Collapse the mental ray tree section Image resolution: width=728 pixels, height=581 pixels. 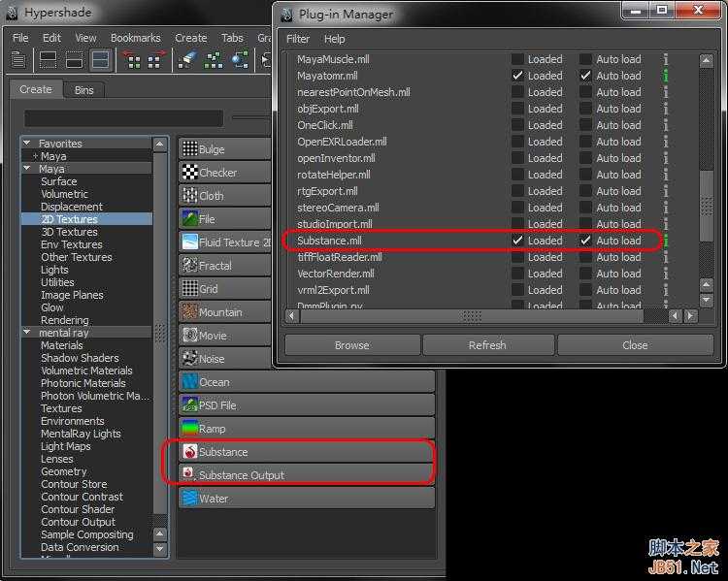tap(27, 333)
